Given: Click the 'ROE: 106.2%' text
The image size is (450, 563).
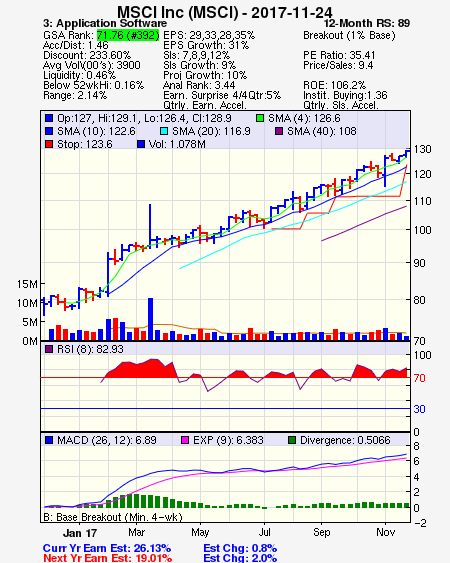Looking at the screenshot, I should coord(334,85).
